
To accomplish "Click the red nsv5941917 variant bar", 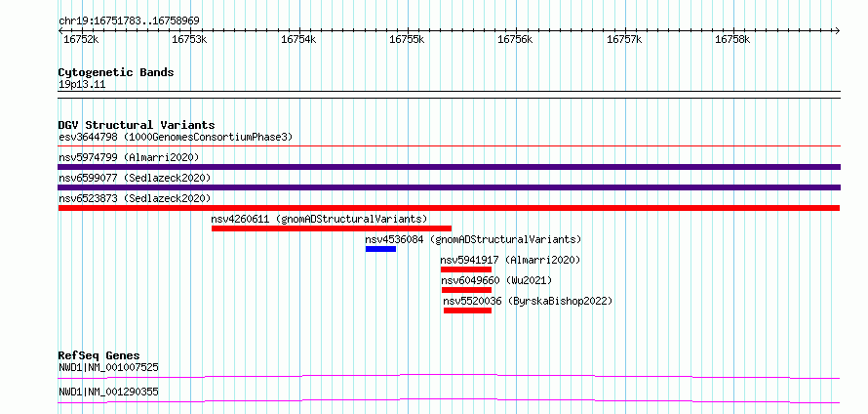I will point(466,269).
